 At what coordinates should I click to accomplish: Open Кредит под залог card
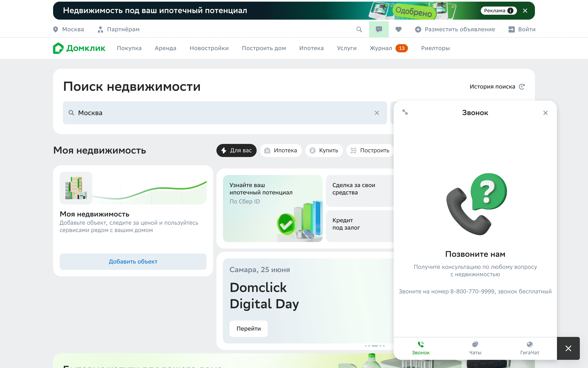tap(360, 226)
